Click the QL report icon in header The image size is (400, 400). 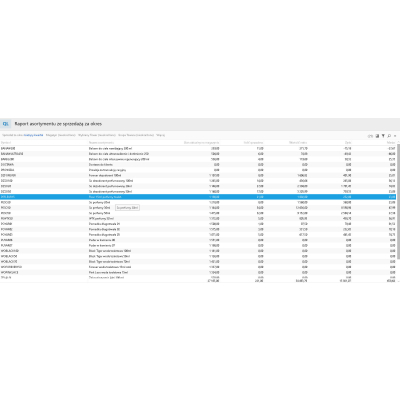click(x=6, y=124)
